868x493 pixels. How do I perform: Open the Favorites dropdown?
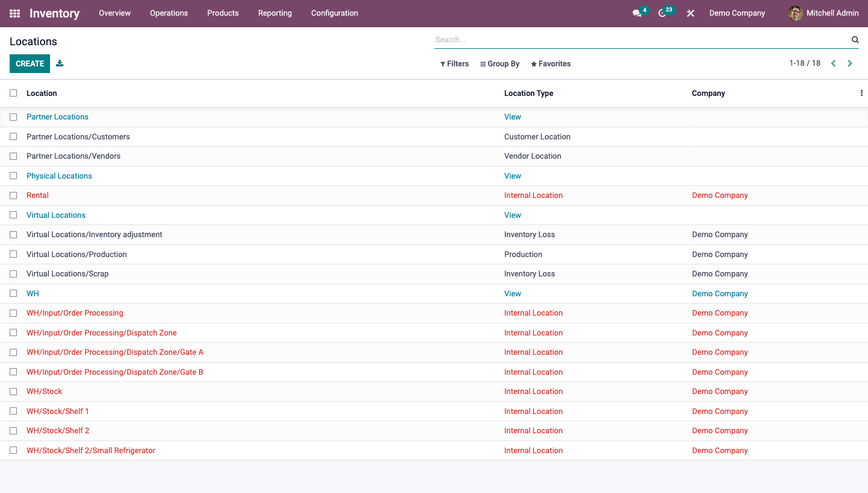click(x=551, y=63)
